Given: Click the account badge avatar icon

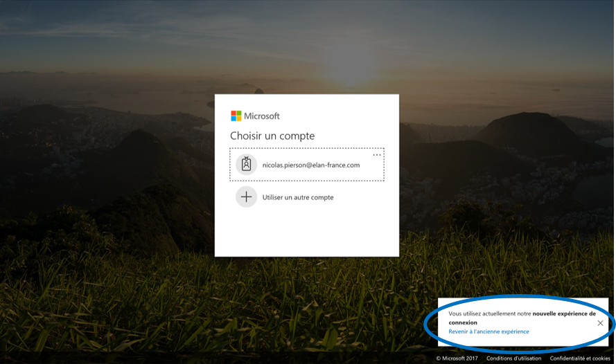Looking at the screenshot, I should (x=246, y=165).
